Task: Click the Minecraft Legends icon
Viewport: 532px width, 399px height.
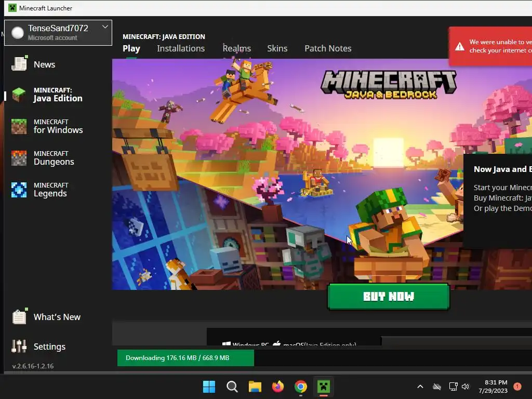Action: (19, 190)
